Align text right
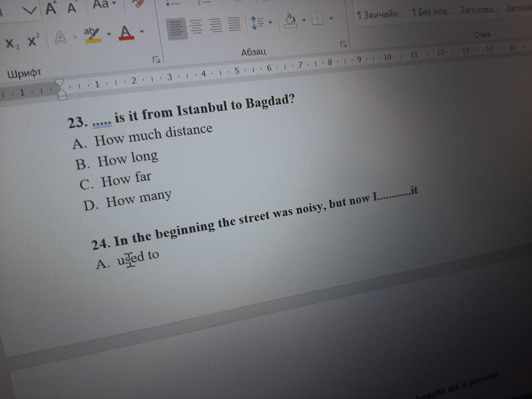Screen dimensions: 532x399 pyautogui.click(x=215, y=25)
